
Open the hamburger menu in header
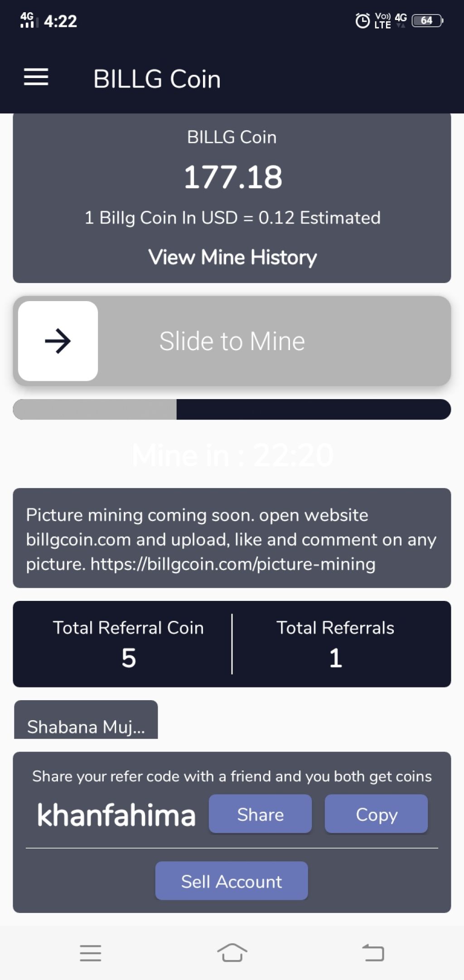click(x=36, y=77)
